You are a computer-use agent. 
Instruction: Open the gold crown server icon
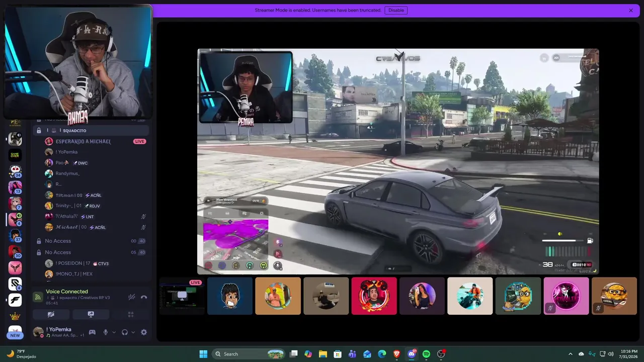click(15, 317)
